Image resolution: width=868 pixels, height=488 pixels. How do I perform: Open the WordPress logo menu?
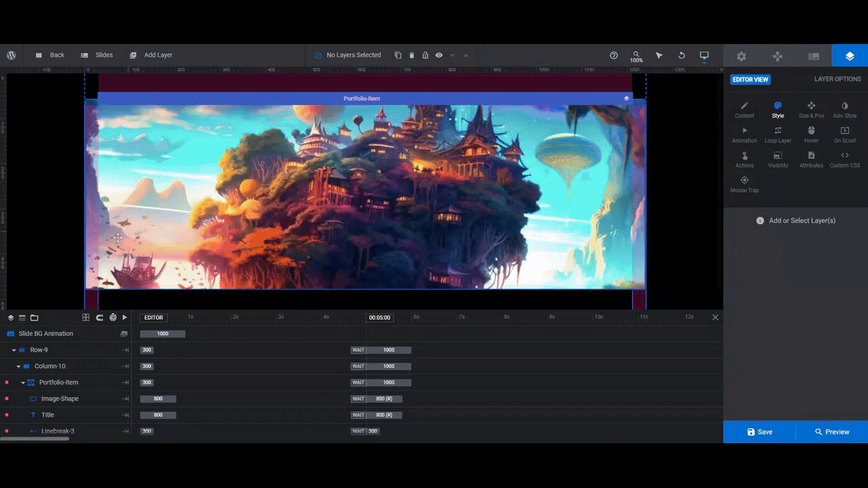[x=12, y=56]
